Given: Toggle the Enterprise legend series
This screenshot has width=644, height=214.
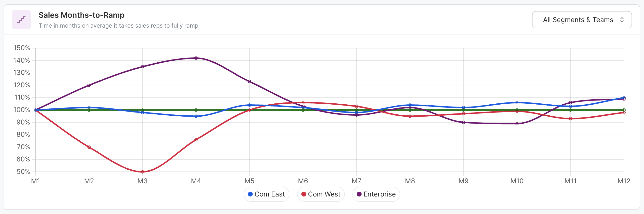Looking at the screenshot, I should [x=376, y=194].
